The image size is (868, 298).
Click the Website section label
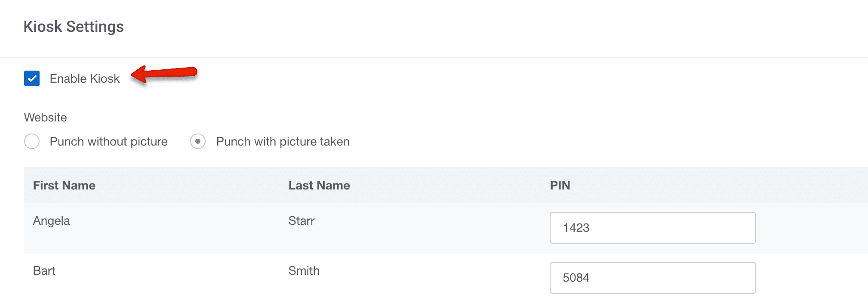46,117
